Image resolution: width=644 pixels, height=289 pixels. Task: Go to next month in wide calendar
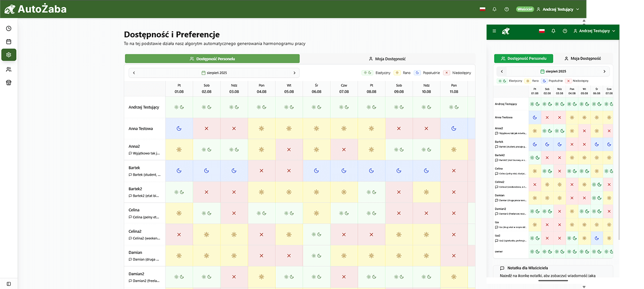[295, 73]
